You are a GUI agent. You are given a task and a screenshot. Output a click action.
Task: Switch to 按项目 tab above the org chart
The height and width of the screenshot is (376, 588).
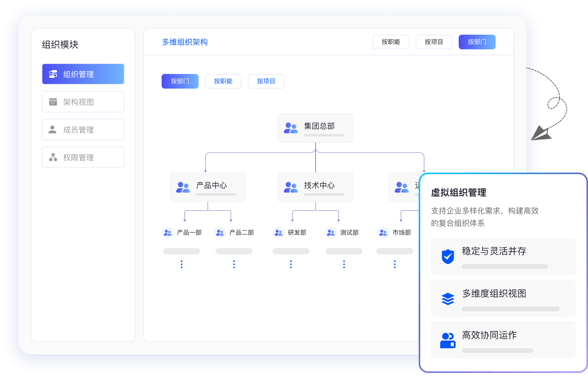(266, 81)
